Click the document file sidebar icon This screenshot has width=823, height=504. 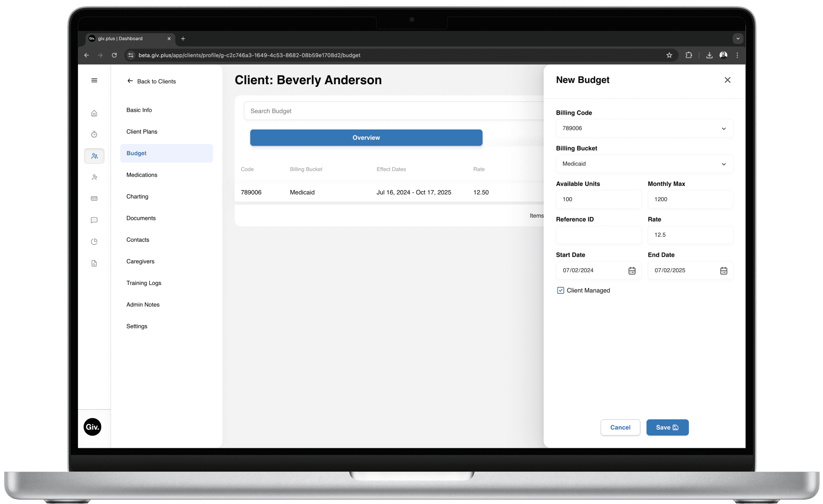[x=94, y=263]
